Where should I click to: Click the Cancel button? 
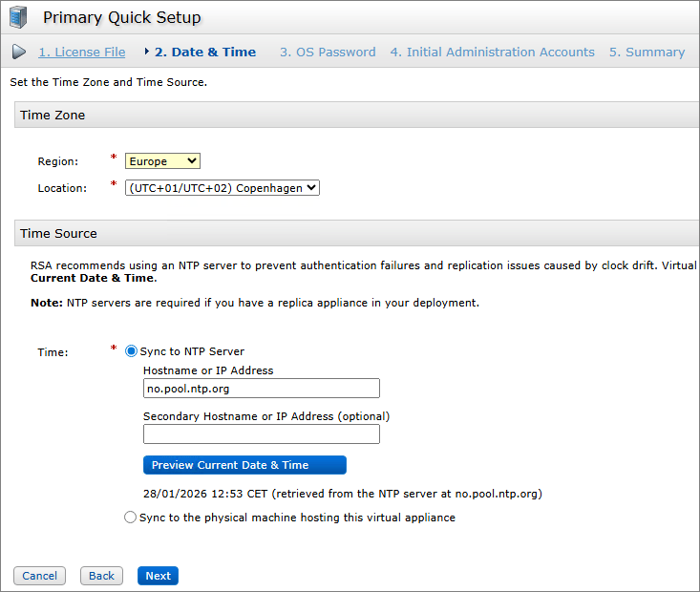40,576
